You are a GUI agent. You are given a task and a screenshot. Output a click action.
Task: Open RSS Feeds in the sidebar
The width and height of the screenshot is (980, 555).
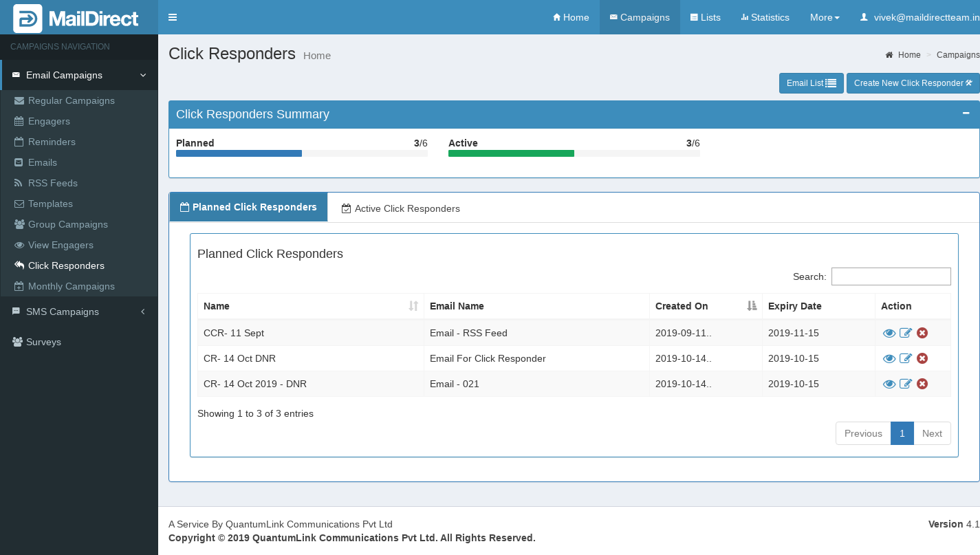click(x=52, y=183)
